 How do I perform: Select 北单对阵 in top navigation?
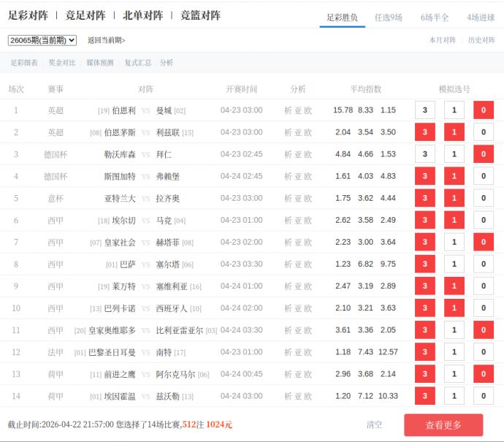click(x=142, y=15)
